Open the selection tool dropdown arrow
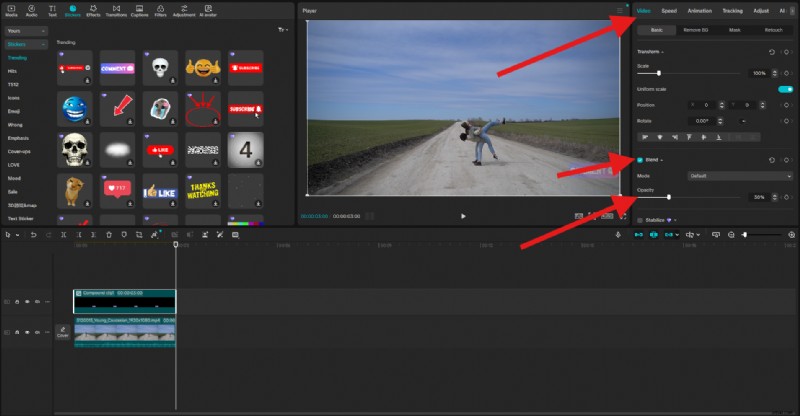Viewport: 800px width, 416px height. 17,235
